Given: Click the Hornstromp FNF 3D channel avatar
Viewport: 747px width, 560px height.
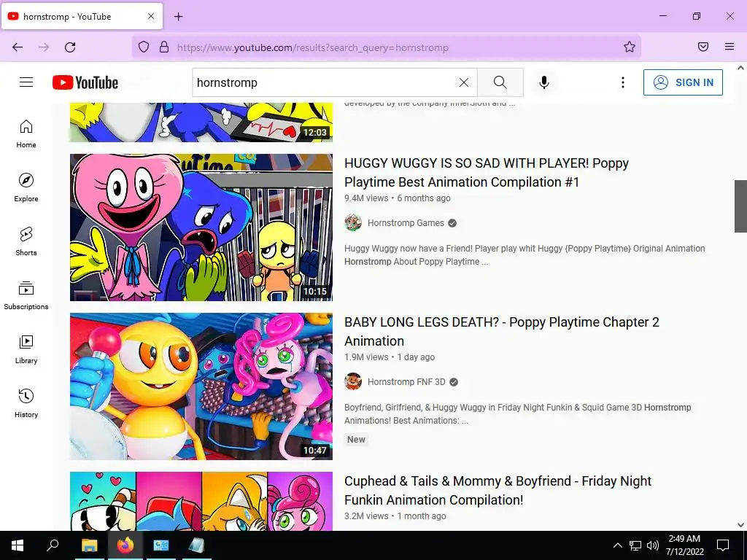Looking at the screenshot, I should (353, 381).
